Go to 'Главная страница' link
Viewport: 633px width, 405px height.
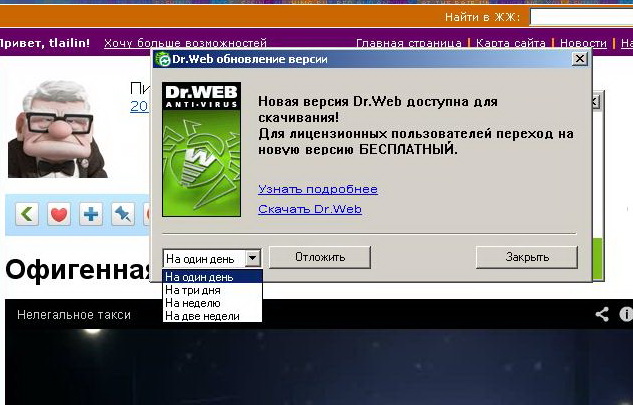(409, 43)
